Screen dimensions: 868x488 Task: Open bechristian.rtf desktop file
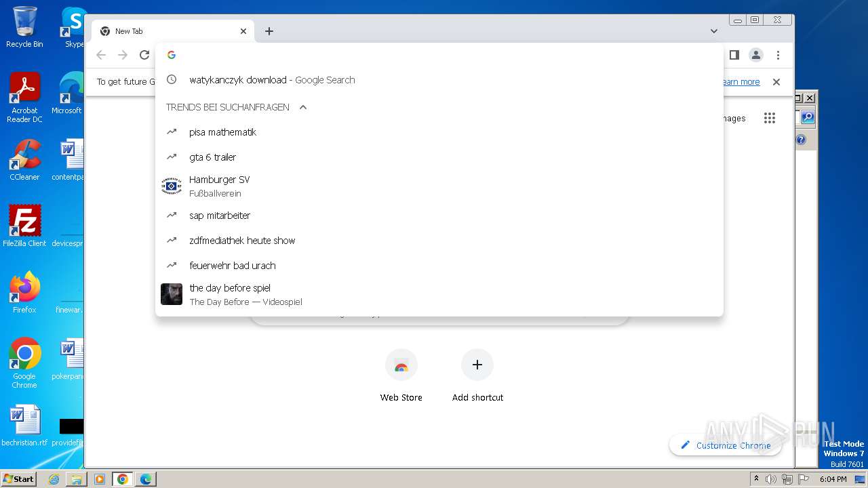[24, 426]
